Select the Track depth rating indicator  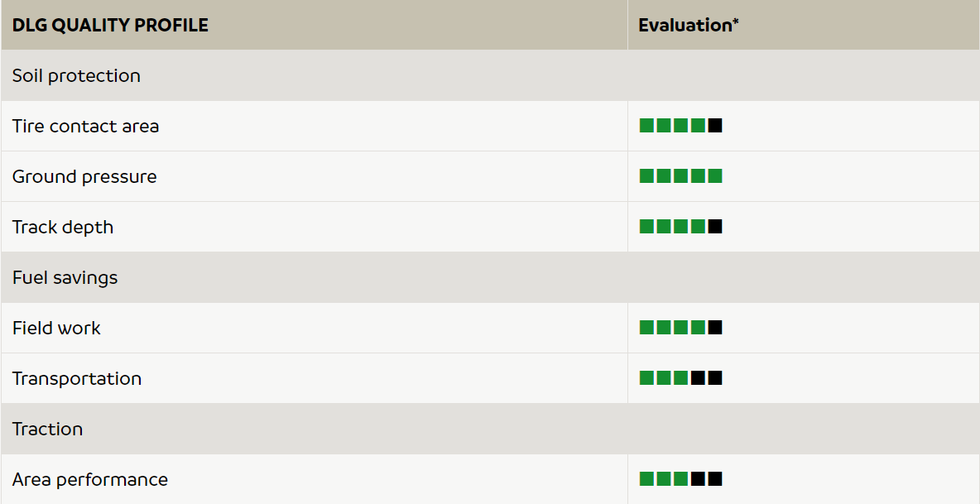point(680,227)
